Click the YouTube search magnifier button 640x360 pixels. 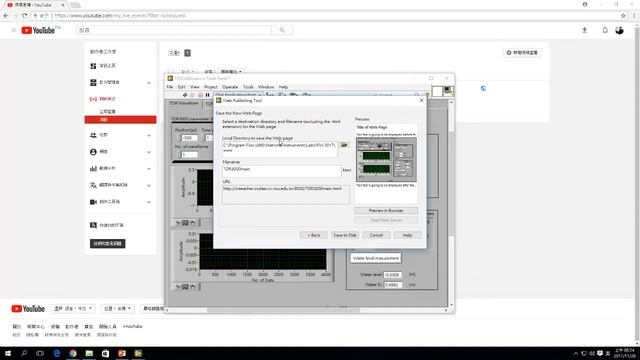point(282,30)
